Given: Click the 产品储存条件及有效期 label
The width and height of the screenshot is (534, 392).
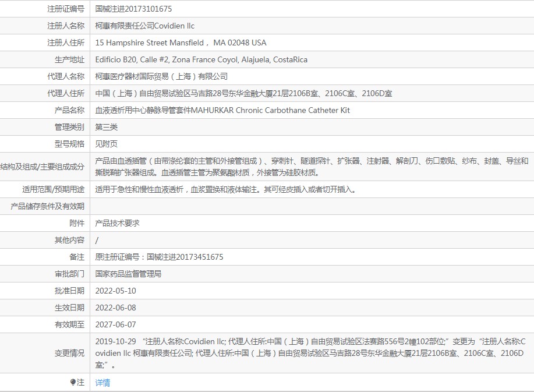Looking at the screenshot, I should point(47,206).
